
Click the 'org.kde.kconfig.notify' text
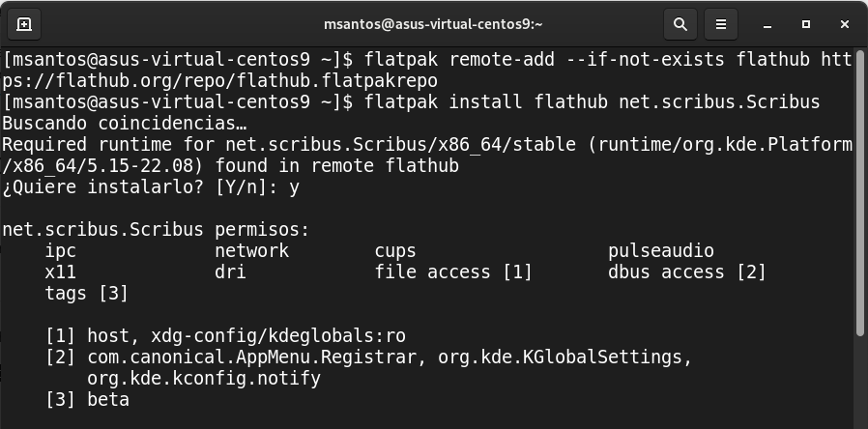click(x=204, y=379)
